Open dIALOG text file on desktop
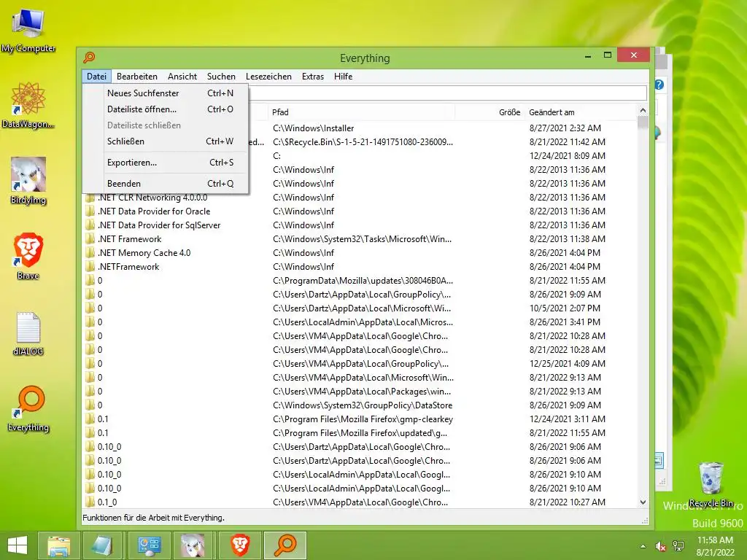Screen dimensions: 747x560 28,333
